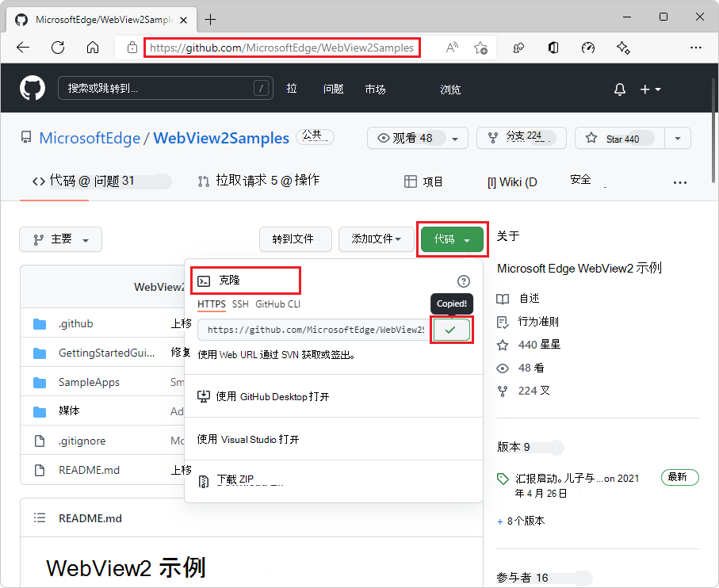Switch to the 代码 repository tab
Viewport: 719px width, 588px height.
click(54, 181)
